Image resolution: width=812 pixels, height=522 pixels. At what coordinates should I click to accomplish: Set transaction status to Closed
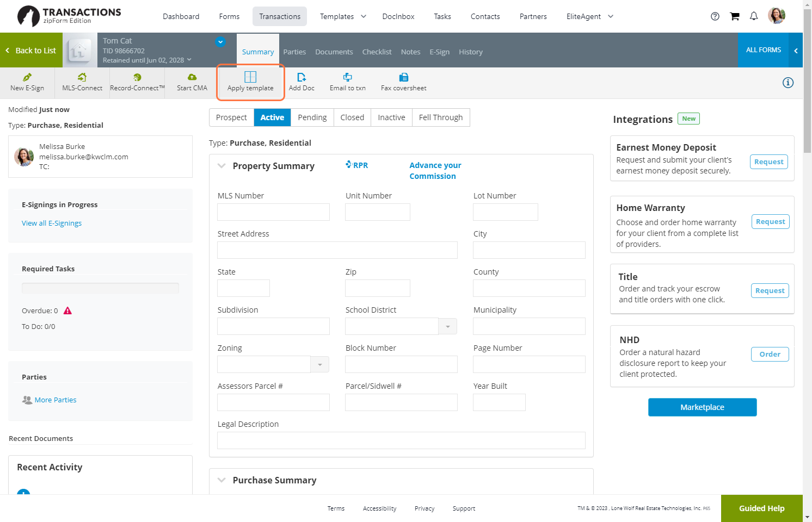[x=352, y=117]
